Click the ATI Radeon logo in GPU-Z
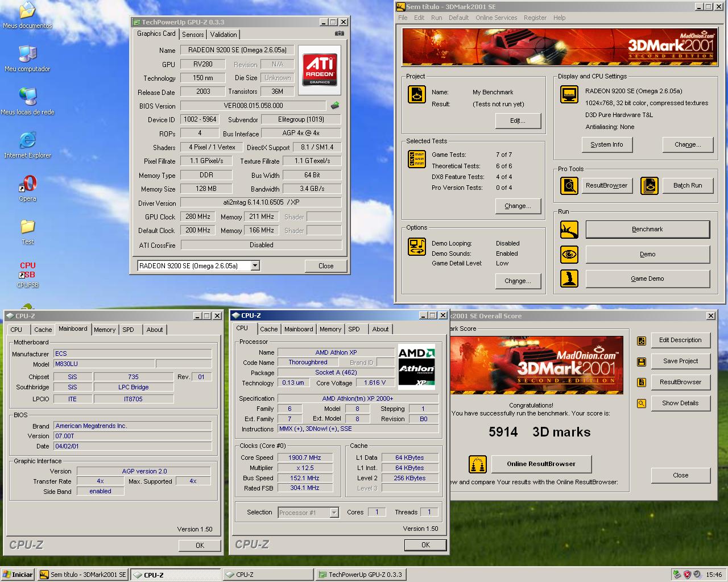The width and height of the screenshot is (728, 582). (320, 70)
